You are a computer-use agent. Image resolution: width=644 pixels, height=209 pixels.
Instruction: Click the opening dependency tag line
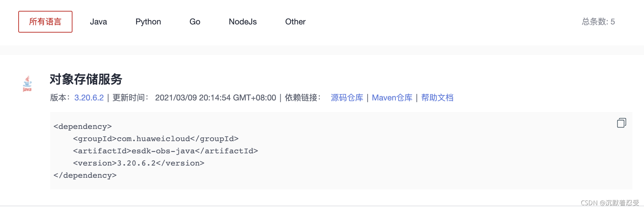pos(83,127)
